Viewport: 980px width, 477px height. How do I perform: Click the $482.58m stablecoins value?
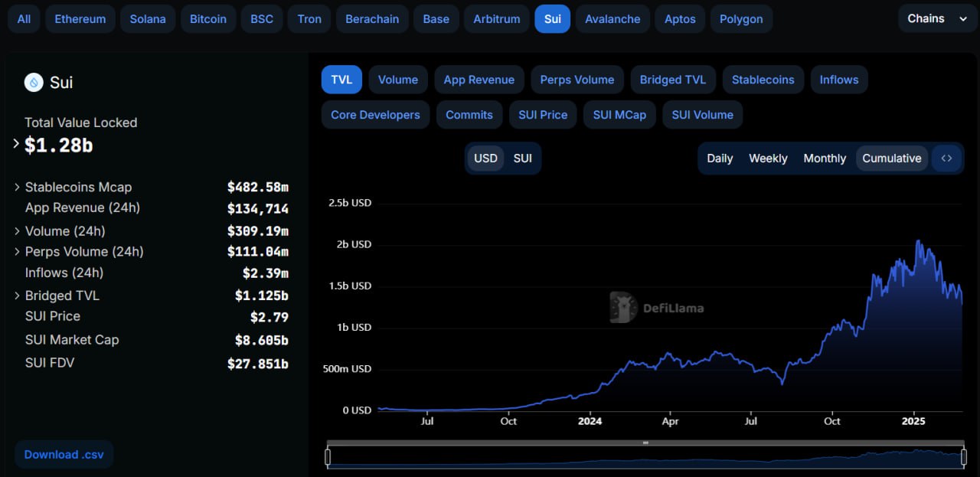coord(258,187)
